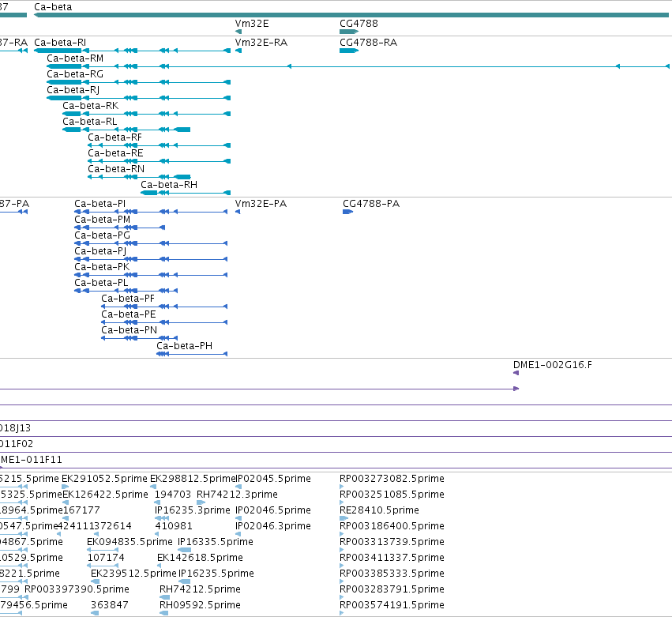Click protein label Vm32E-PA
The image size is (672, 617).
[x=261, y=204]
